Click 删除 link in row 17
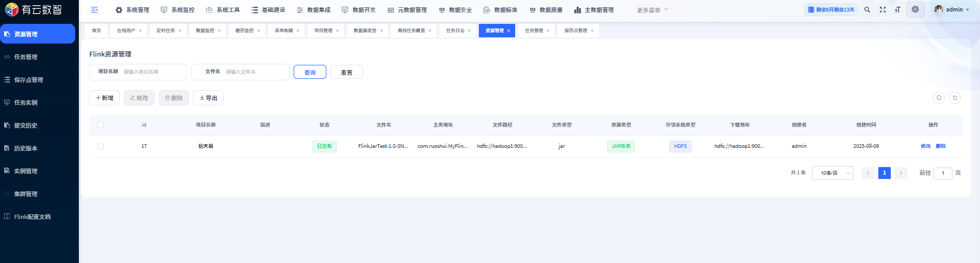The width and height of the screenshot is (980, 263). coord(941,146)
